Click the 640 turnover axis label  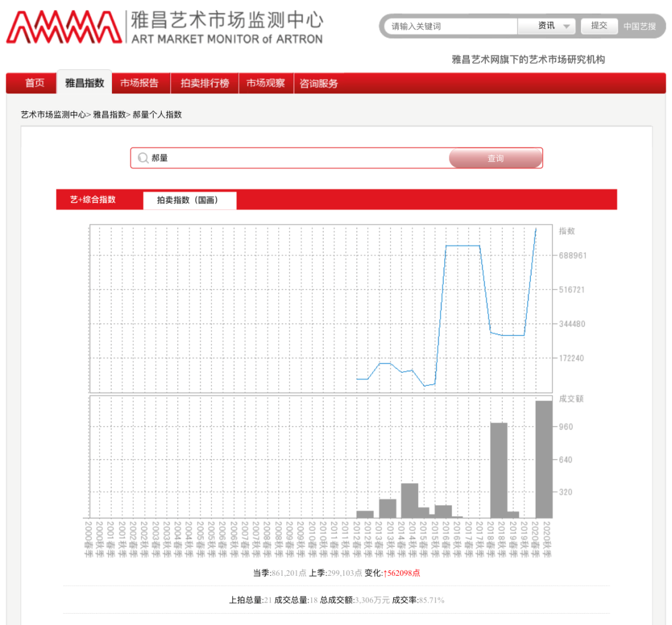click(x=566, y=460)
